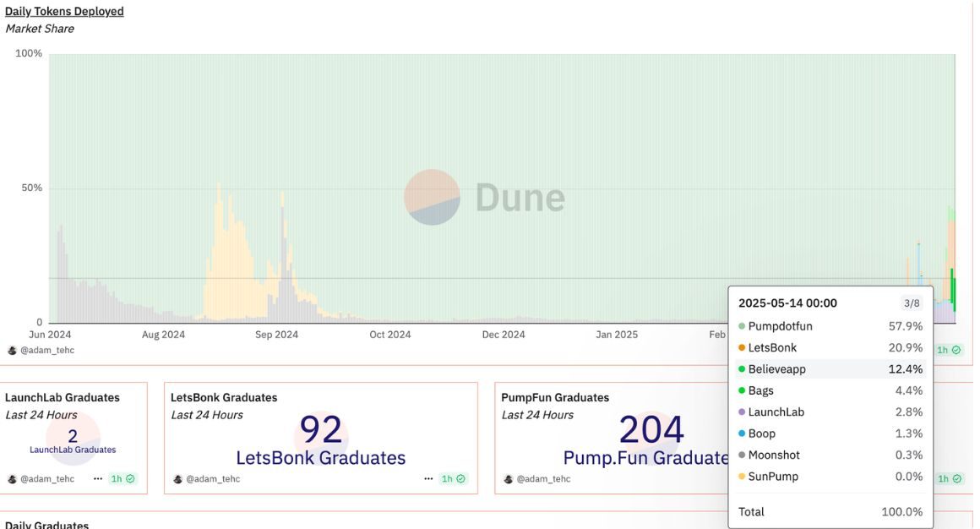Viewport: 980px width, 529px height.
Task: Click the 1h refresh badge on the LaunchLab Graduates card
Action: [122, 479]
